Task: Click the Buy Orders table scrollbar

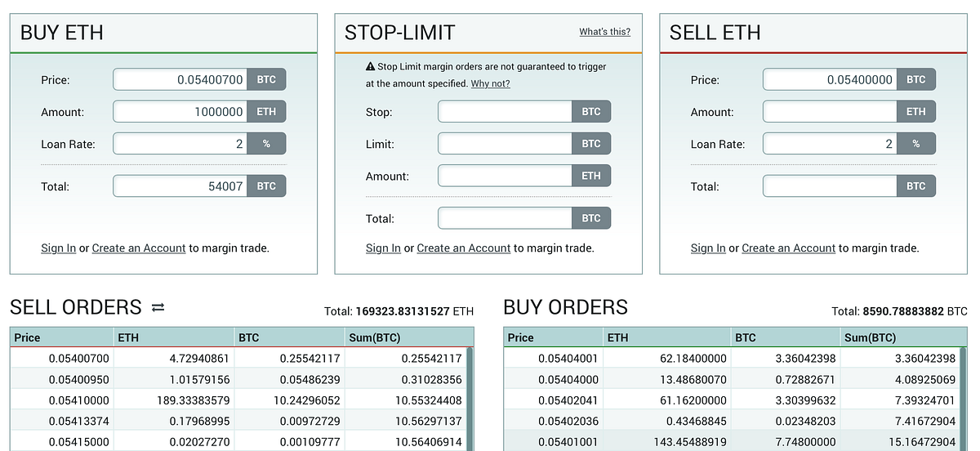Action: (x=964, y=399)
